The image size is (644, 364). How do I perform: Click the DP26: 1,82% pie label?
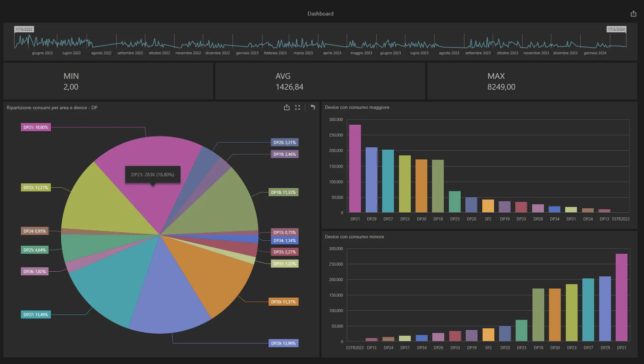(x=35, y=271)
